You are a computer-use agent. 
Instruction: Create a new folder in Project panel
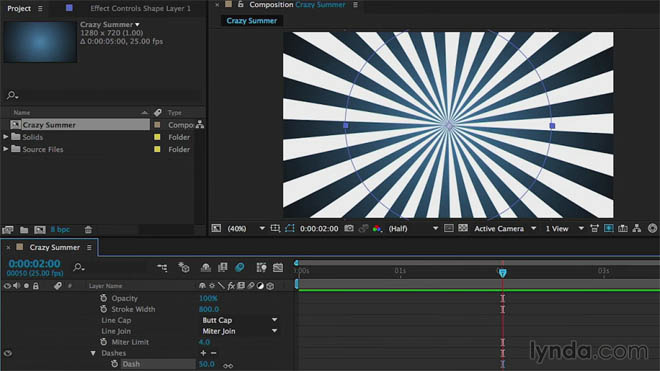[24, 230]
